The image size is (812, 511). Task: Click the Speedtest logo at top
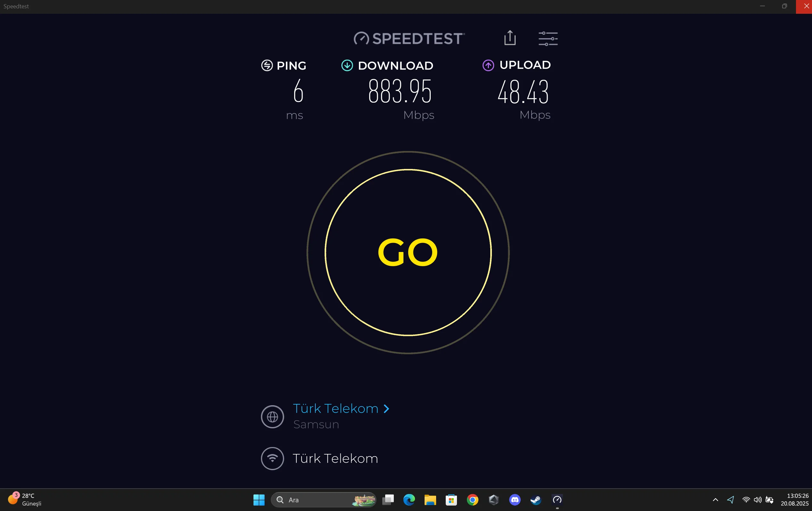pyautogui.click(x=409, y=38)
